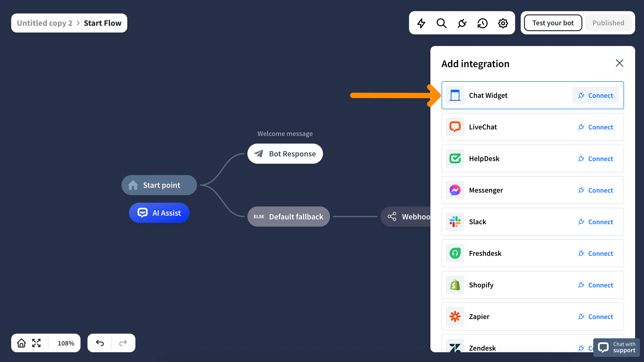Click the ELSE badge on Default fallback

pos(259,217)
